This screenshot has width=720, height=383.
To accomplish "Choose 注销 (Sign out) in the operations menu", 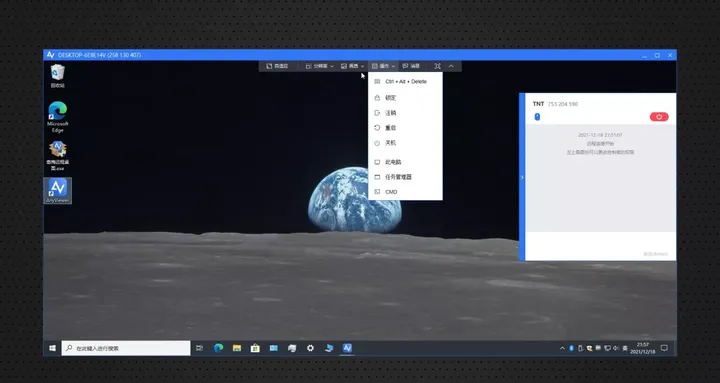I will point(405,113).
